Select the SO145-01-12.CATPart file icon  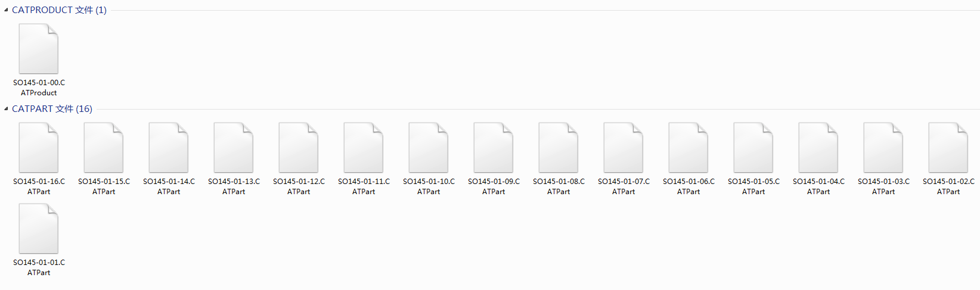(299, 148)
